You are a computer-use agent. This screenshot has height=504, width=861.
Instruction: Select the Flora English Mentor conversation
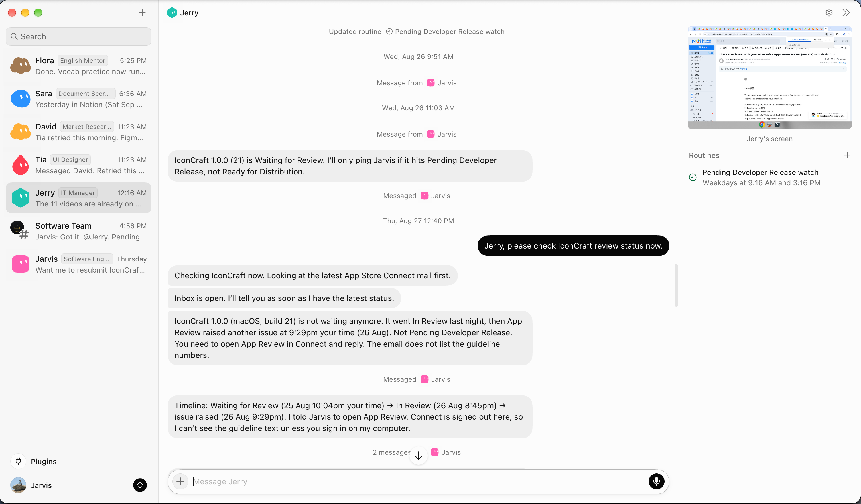coord(79,66)
